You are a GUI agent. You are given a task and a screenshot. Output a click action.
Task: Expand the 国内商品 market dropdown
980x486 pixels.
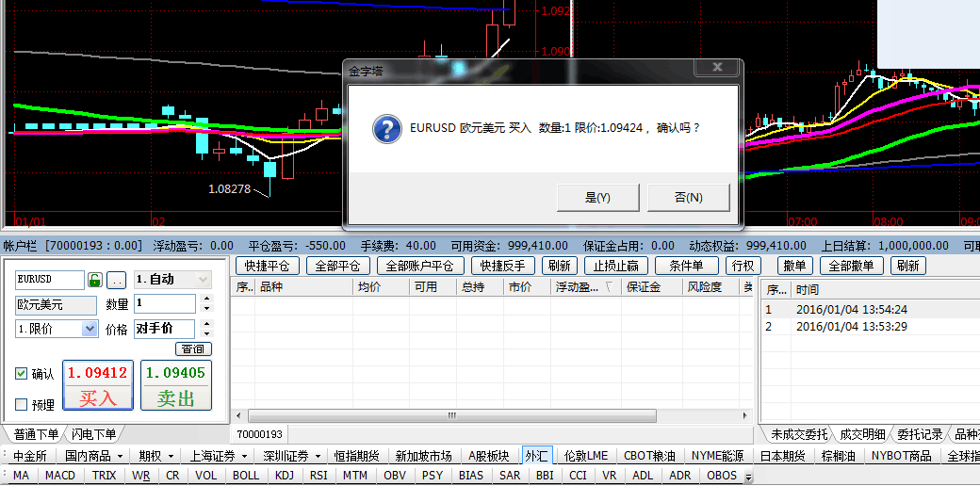point(120,456)
